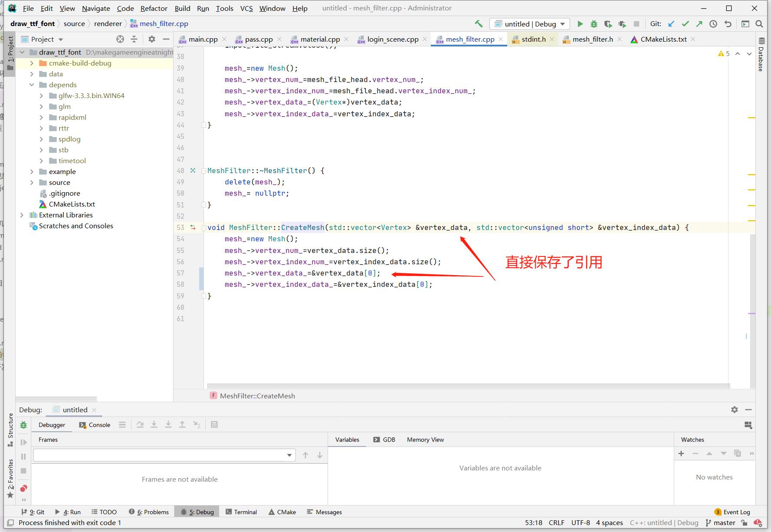Run with coverage icon
The height and width of the screenshot is (532, 771).
click(608, 24)
